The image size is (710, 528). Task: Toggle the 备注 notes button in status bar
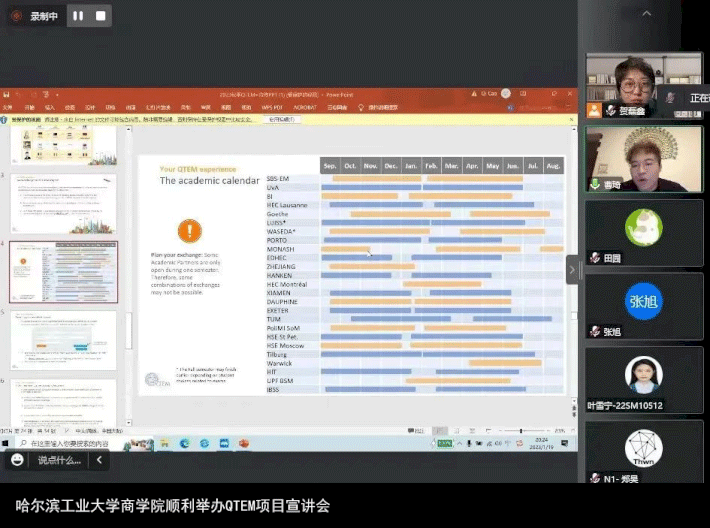[x=416, y=431]
